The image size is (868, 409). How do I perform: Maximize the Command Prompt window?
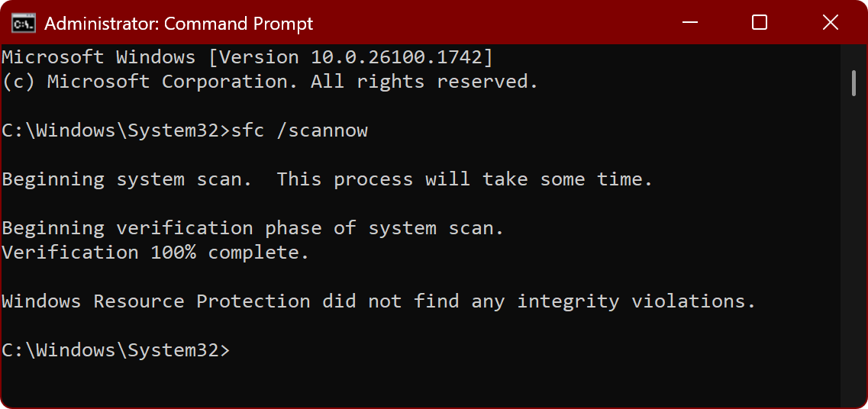click(x=759, y=23)
